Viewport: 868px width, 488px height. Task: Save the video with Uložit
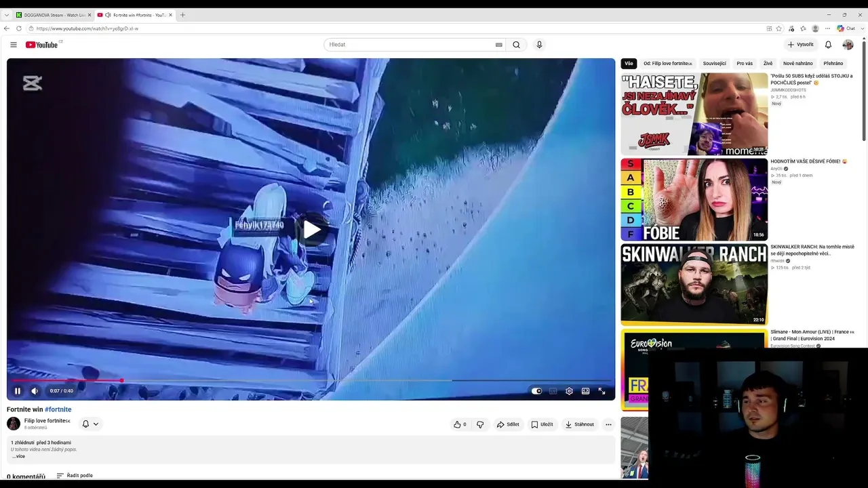[542, 424]
